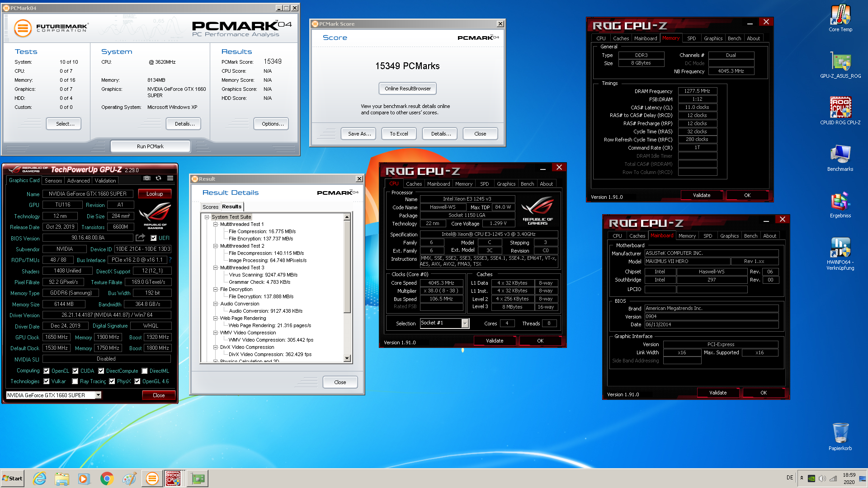Toggle the PhysX checkbox
This screenshot has height=488, width=868.
112,381
